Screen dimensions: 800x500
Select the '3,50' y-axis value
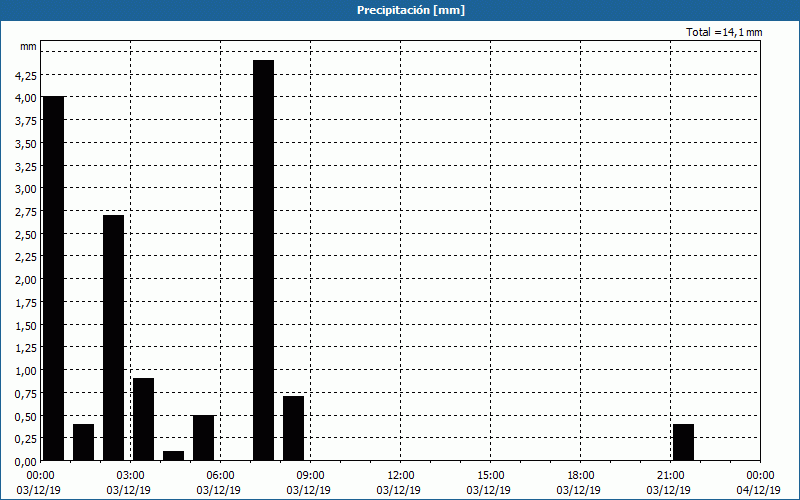tap(26, 143)
